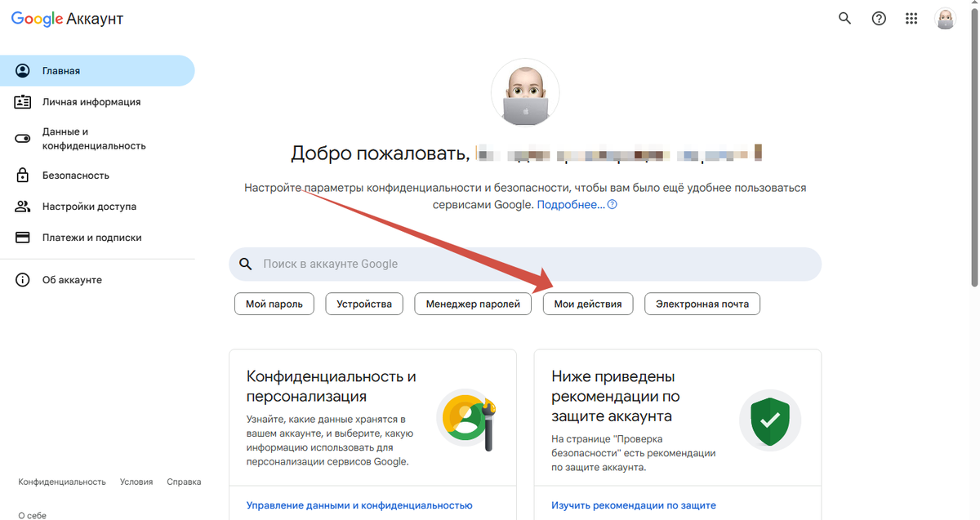Image resolution: width=980 pixels, height=520 pixels.
Task: Click the Устройства chip
Action: (364, 304)
